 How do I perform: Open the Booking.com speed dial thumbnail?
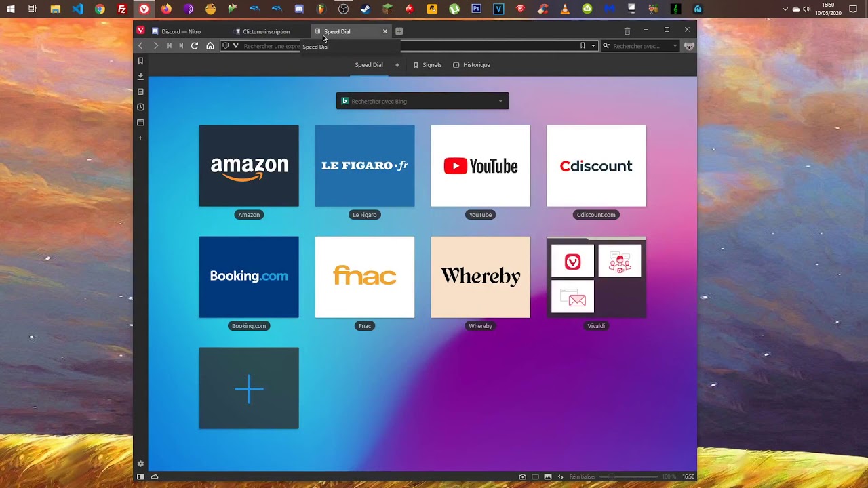pyautogui.click(x=249, y=277)
